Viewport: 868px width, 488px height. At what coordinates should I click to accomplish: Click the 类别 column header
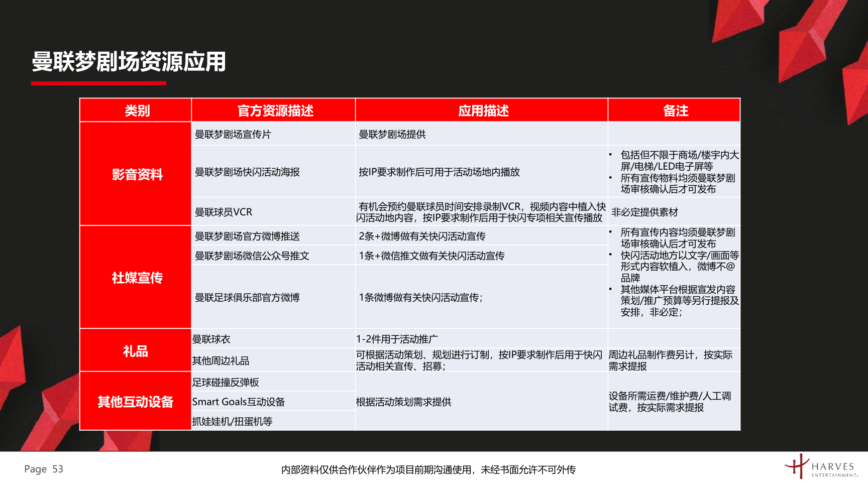pyautogui.click(x=136, y=110)
